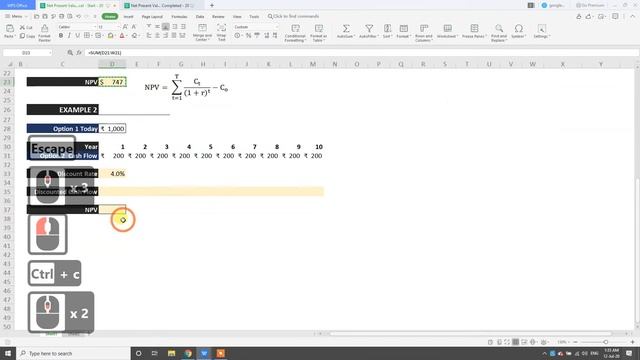
Task: Click the Windows Start button
Action: pyautogui.click(x=8, y=353)
